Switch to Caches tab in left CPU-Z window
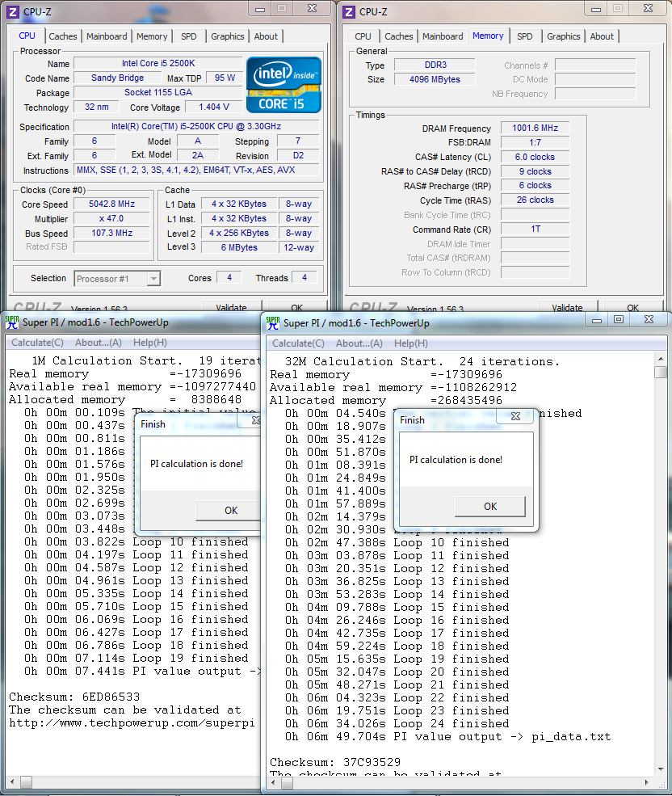This screenshot has height=796, width=672. (x=63, y=36)
